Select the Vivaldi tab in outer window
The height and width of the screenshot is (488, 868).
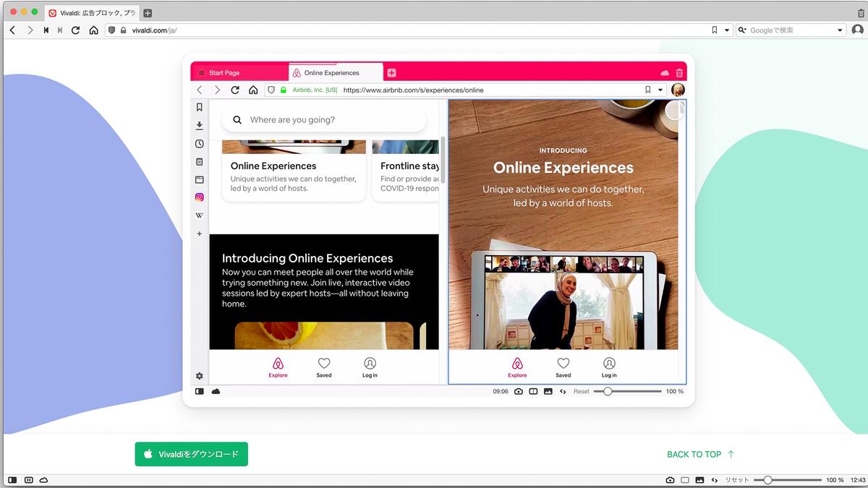(92, 13)
